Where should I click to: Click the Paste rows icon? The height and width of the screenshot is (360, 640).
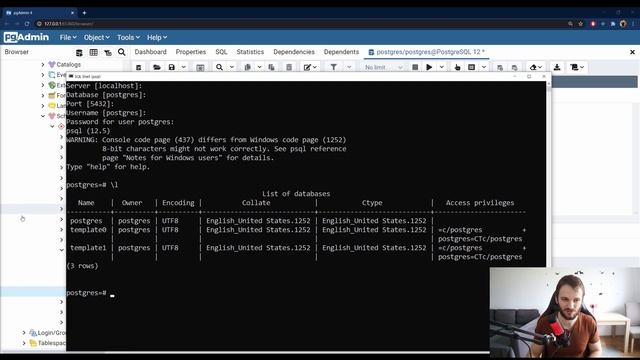click(271, 67)
